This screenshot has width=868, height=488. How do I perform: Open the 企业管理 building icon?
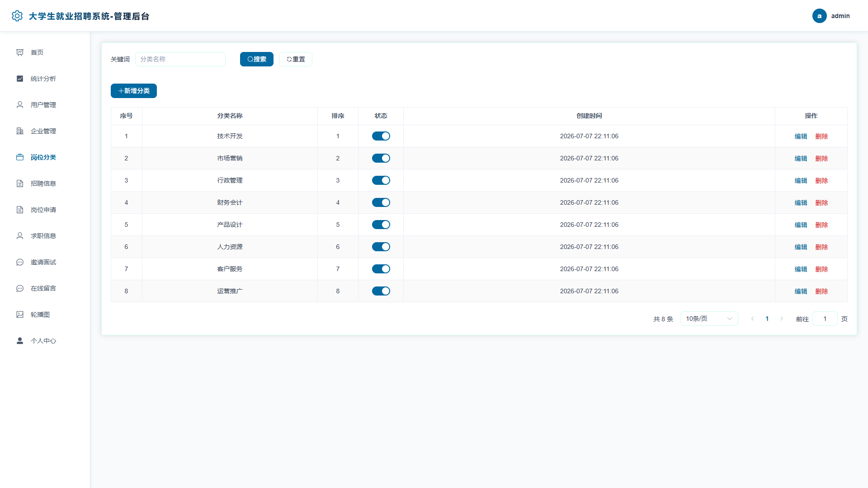click(x=20, y=131)
